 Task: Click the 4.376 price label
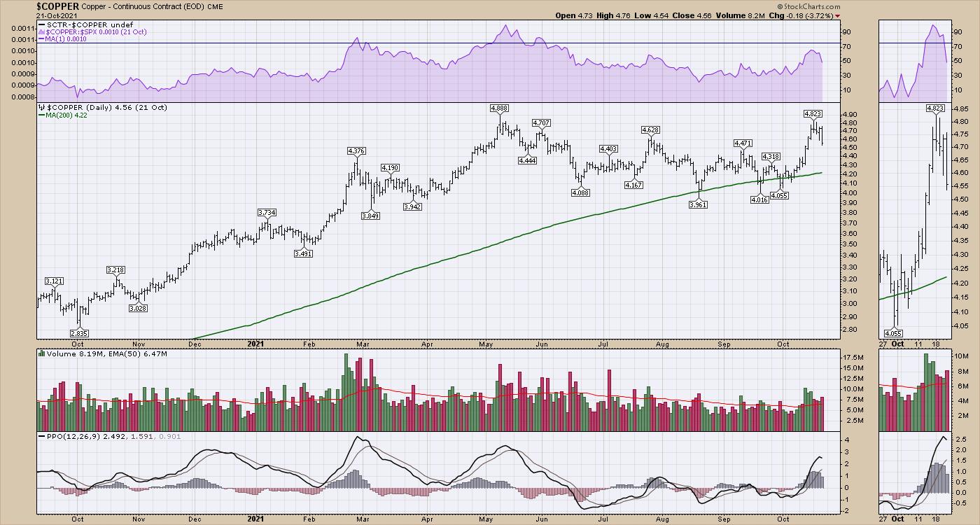pyautogui.click(x=356, y=151)
